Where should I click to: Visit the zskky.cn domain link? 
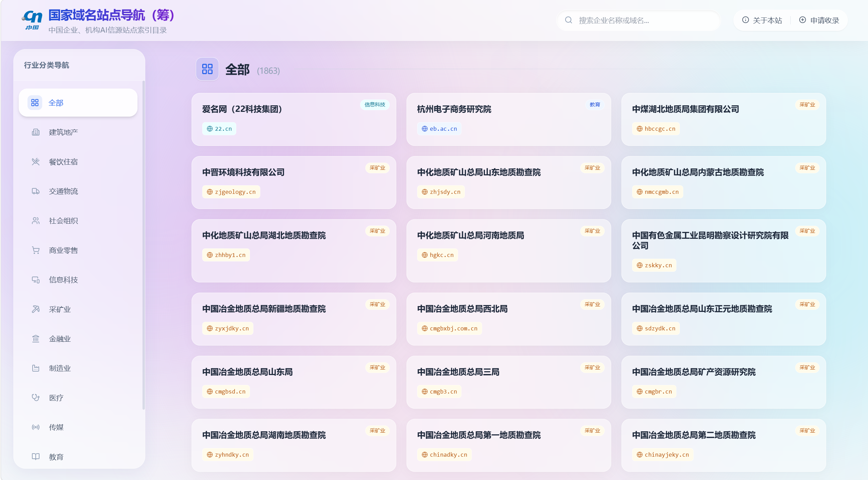pyautogui.click(x=654, y=265)
